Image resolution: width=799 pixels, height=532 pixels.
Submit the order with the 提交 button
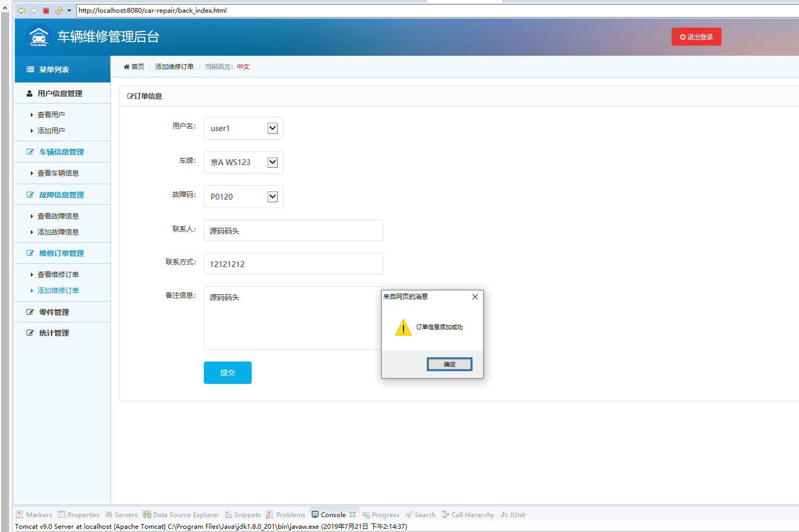click(228, 373)
